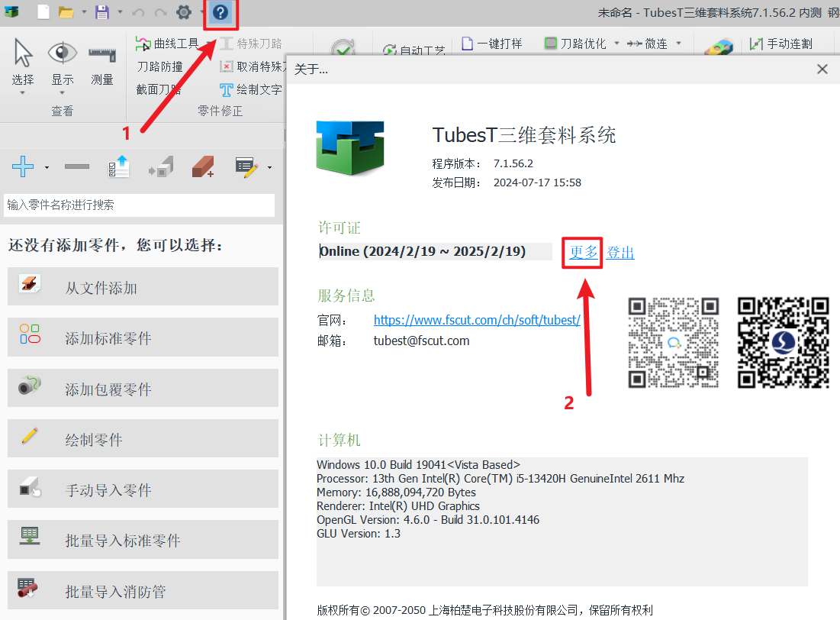This screenshot has height=620, width=840.
Task: Click the gray block import arrow icon
Action: click(x=161, y=166)
